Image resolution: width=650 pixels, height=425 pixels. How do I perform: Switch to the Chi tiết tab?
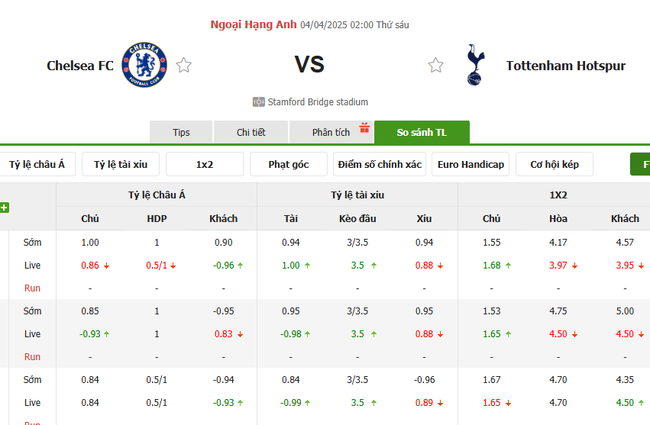[x=251, y=133]
